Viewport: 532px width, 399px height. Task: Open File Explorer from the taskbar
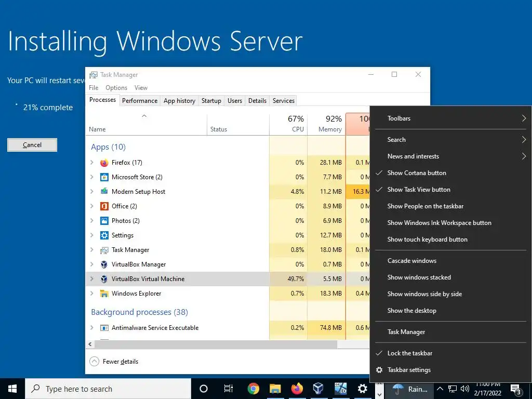click(275, 389)
